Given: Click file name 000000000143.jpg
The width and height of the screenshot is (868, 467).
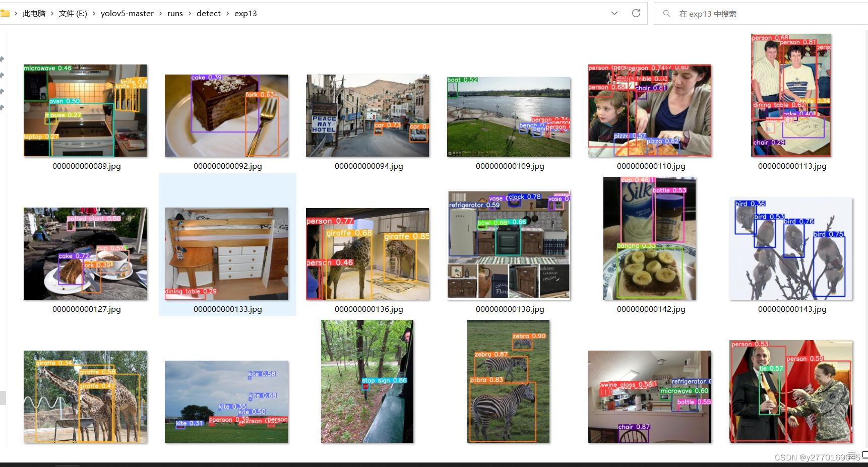Looking at the screenshot, I should pyautogui.click(x=792, y=309).
